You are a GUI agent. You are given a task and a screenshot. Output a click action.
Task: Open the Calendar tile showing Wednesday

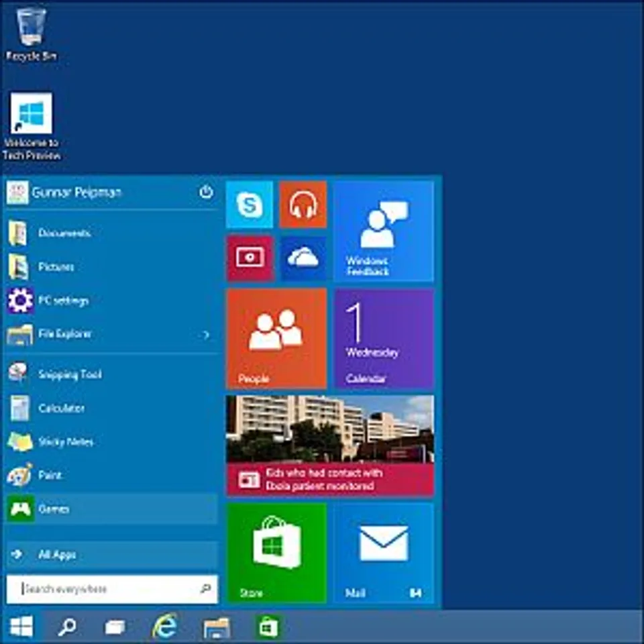coord(384,338)
